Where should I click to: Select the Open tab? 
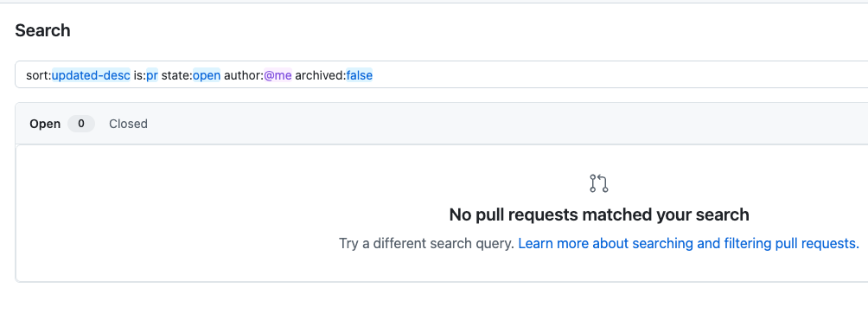[x=45, y=124]
